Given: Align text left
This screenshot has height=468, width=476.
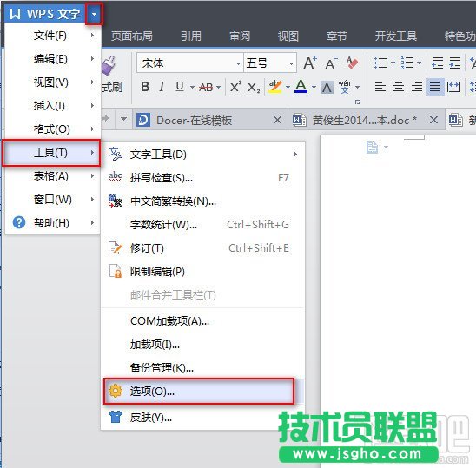Looking at the screenshot, I should pyautogui.click(x=380, y=87).
